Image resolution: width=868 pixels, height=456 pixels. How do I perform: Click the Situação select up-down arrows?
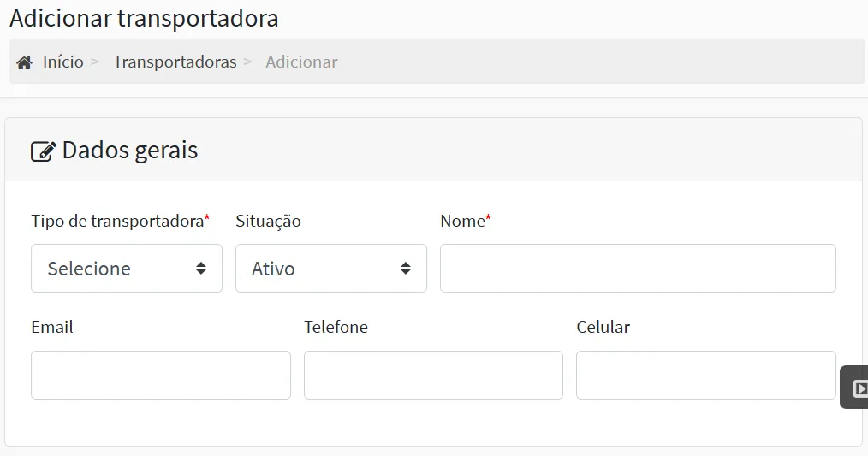(406, 269)
